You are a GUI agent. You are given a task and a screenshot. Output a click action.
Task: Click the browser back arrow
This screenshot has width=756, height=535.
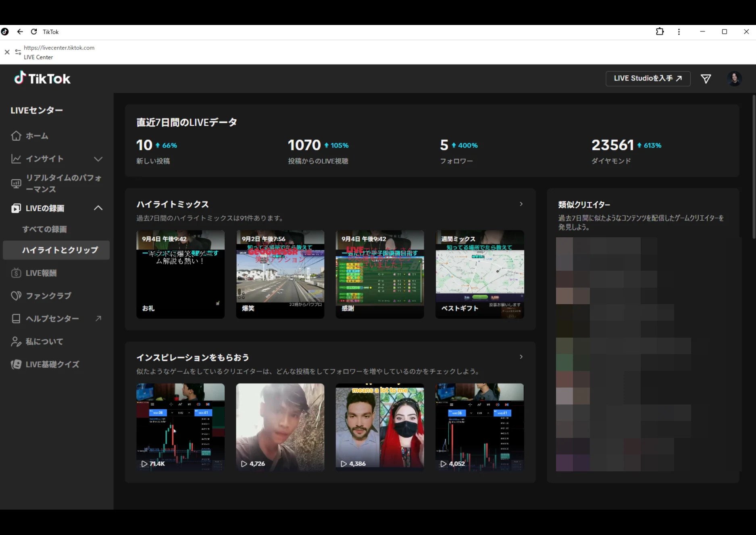[x=20, y=31]
